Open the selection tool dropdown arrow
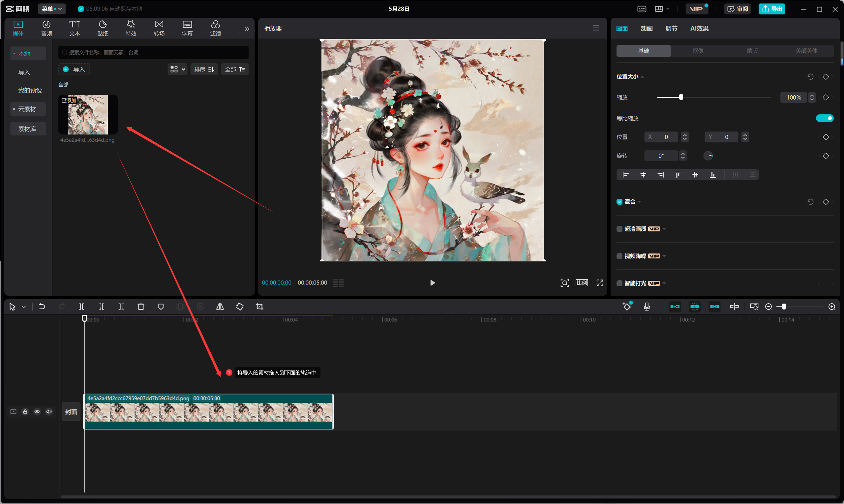This screenshot has width=844, height=504. tap(23, 307)
